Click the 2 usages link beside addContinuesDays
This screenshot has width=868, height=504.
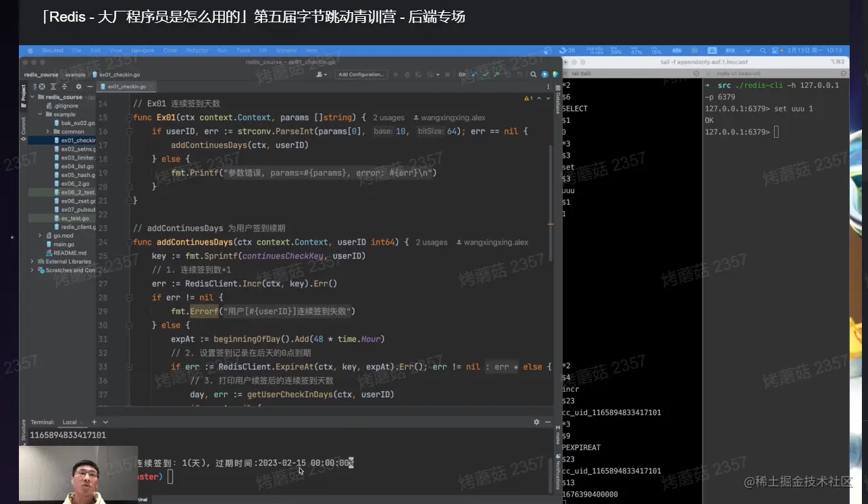pyautogui.click(x=432, y=242)
